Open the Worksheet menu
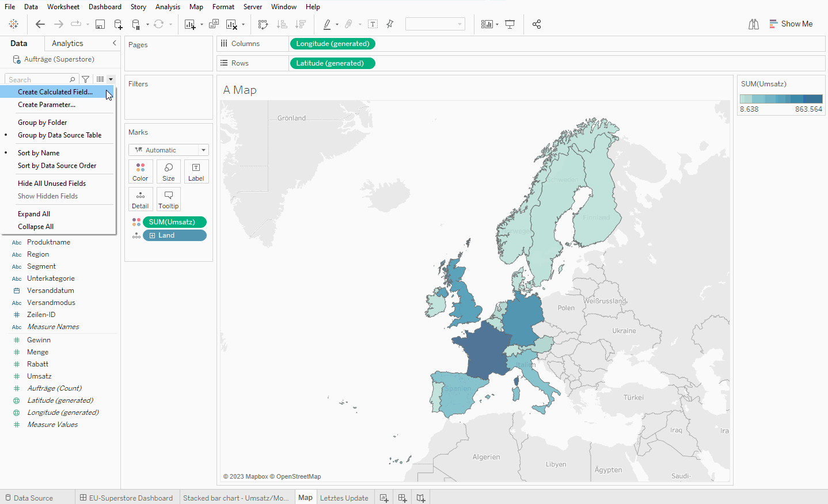828x504 pixels. click(x=63, y=7)
